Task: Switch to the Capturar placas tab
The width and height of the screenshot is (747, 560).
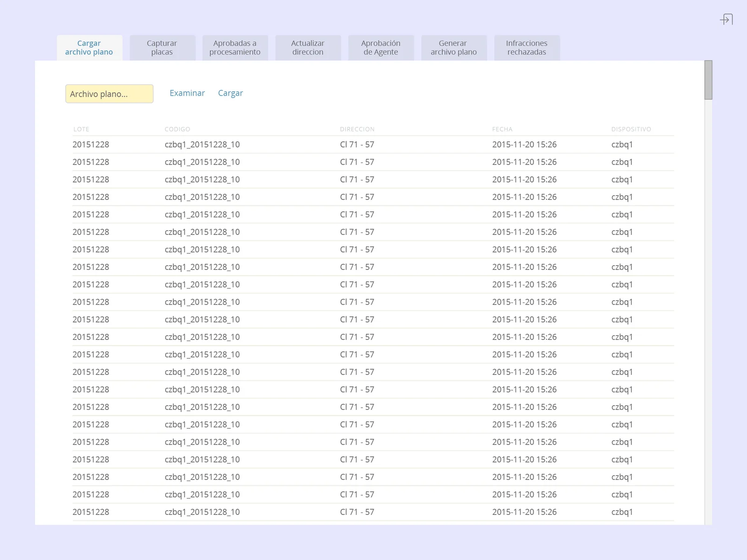Action: [x=162, y=48]
